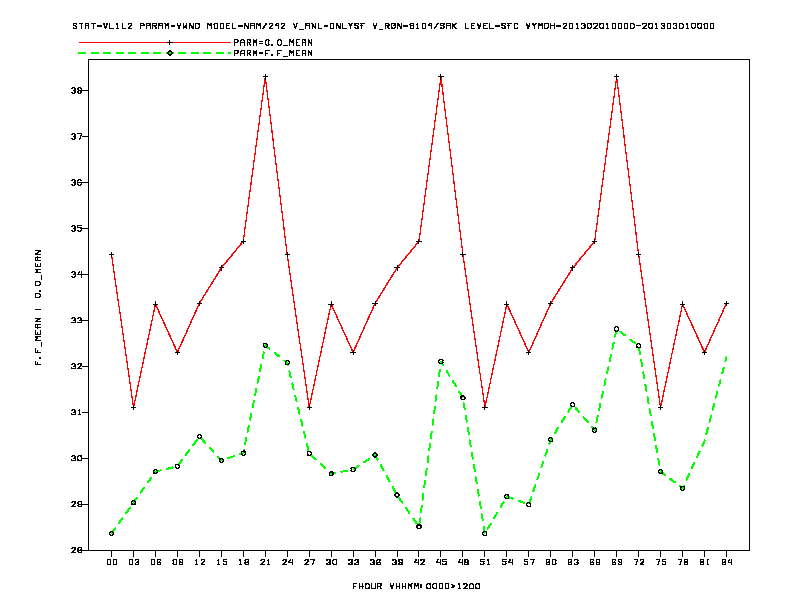Select the red low point at hour 03
Image resolution: width=792 pixels, height=612 pixels.
coord(133,407)
